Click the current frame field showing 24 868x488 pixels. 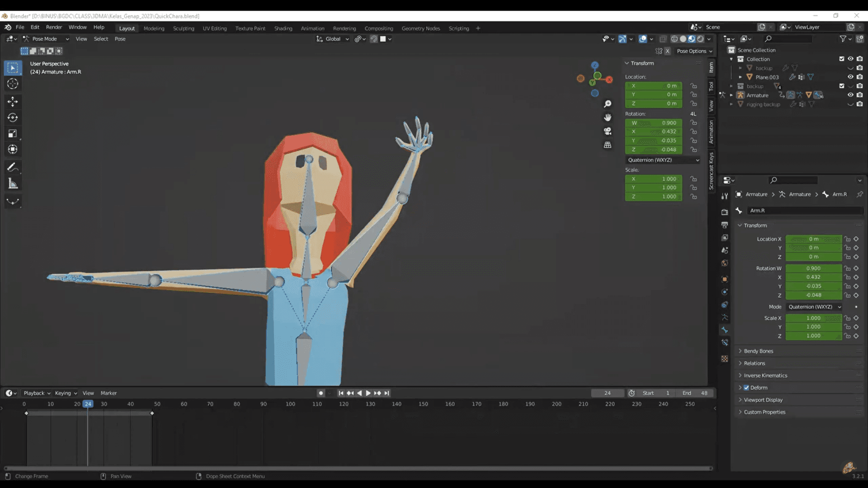[608, 393]
